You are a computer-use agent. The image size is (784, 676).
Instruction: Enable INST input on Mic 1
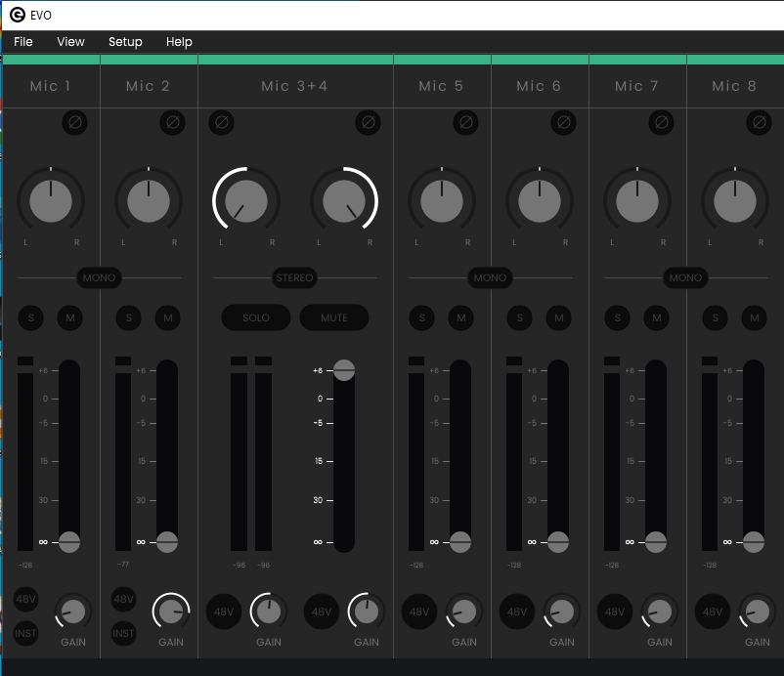tap(26, 634)
